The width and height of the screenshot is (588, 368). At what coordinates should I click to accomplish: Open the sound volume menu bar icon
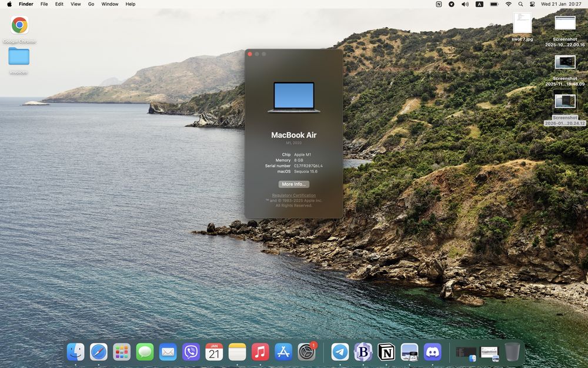pos(465,4)
